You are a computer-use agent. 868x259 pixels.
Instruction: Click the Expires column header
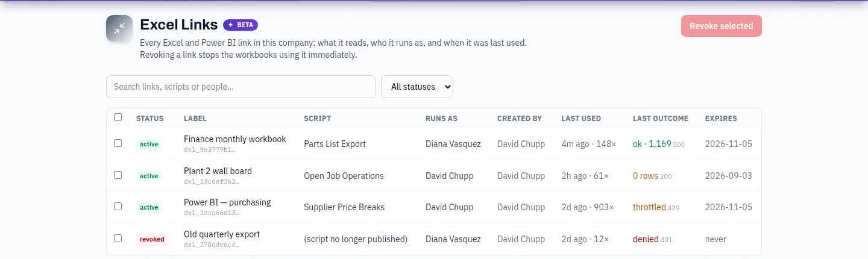click(x=721, y=119)
